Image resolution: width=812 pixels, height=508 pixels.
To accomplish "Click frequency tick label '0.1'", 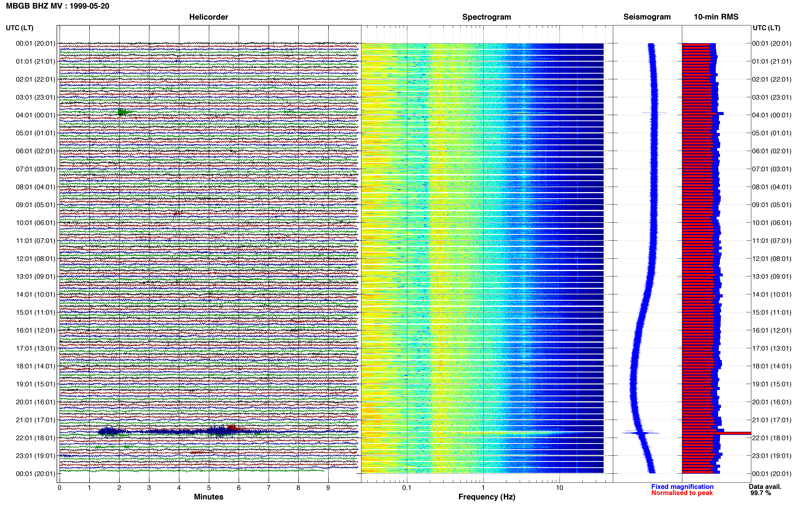I will pyautogui.click(x=407, y=488).
